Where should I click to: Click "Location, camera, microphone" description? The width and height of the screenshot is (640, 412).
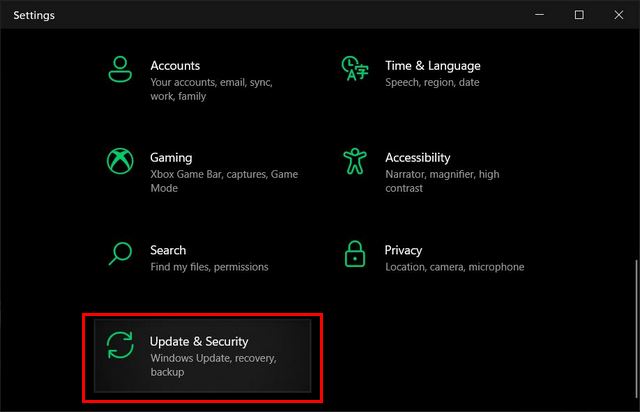point(455,267)
